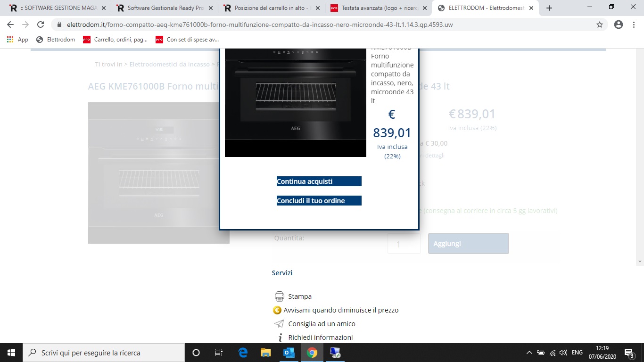Close the Posizione del carrello tab

318,8
